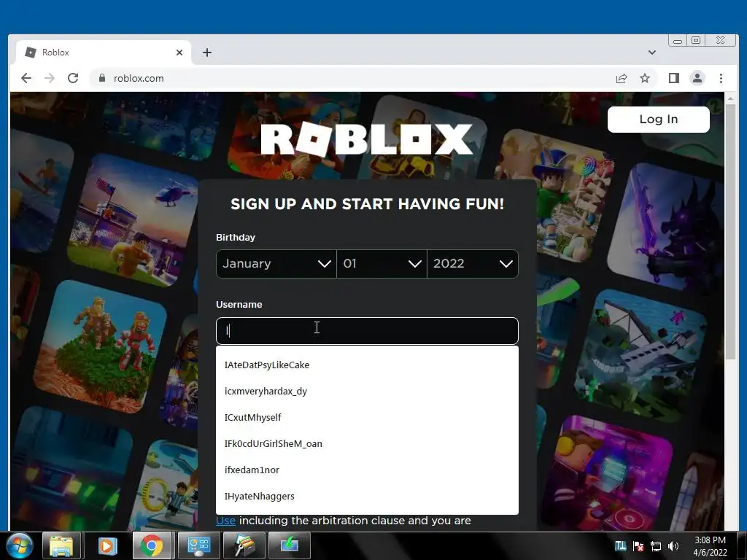
Task: Open the taskbar icon with green arrow
Action: tap(289, 545)
